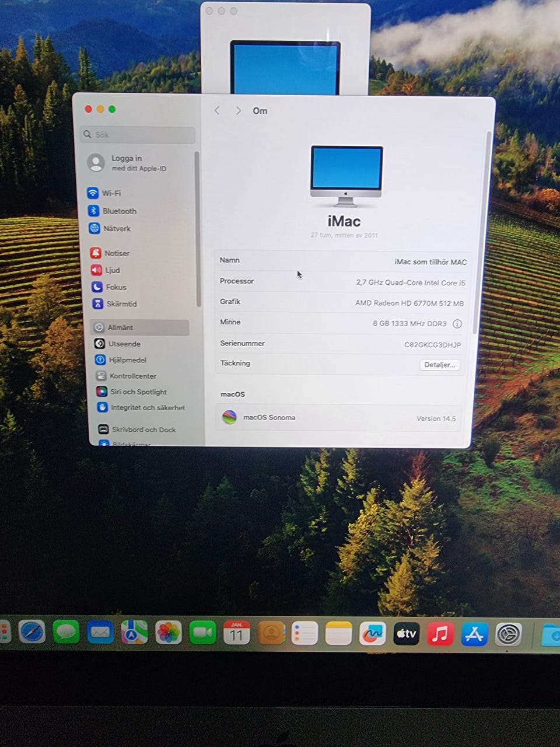
Task: Click memory info icon beside DDR3
Action: coord(457,323)
